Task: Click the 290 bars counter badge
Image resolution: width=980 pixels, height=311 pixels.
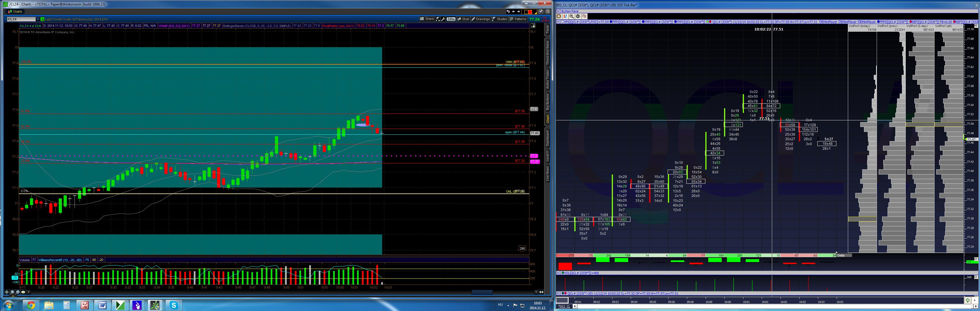Action: tap(522, 249)
